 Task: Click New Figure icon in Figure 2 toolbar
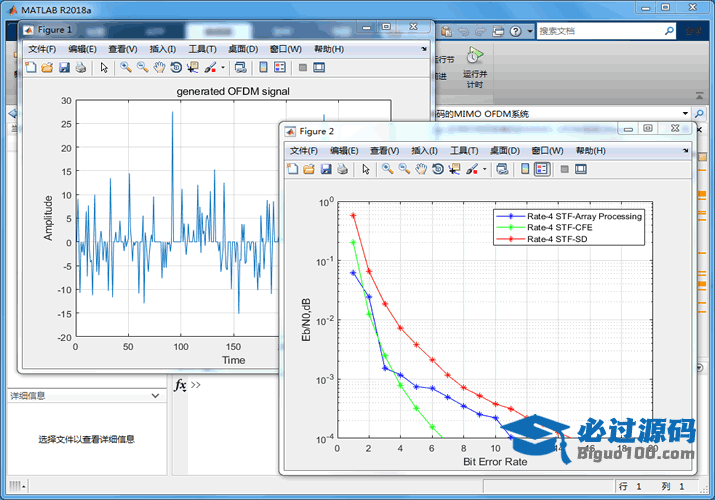click(292, 170)
